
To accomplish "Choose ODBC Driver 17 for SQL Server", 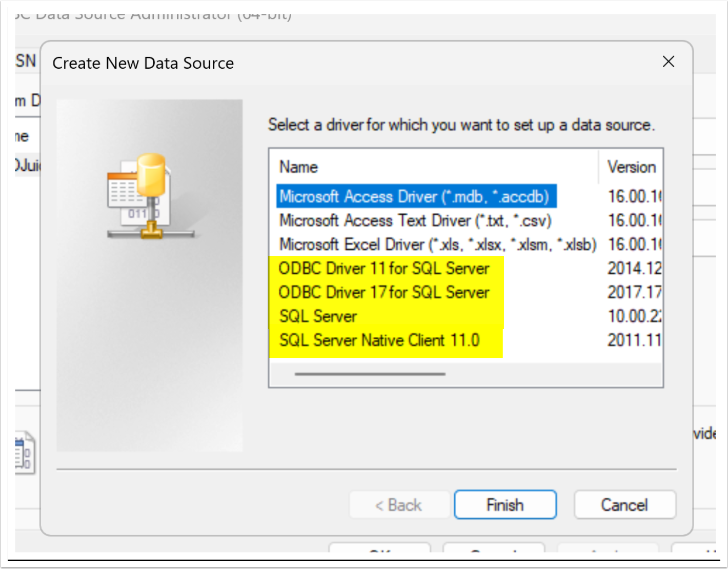I will coord(384,292).
